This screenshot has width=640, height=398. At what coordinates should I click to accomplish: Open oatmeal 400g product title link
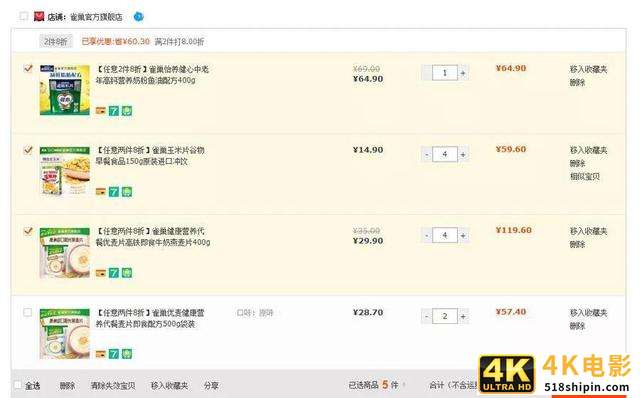click(153, 237)
